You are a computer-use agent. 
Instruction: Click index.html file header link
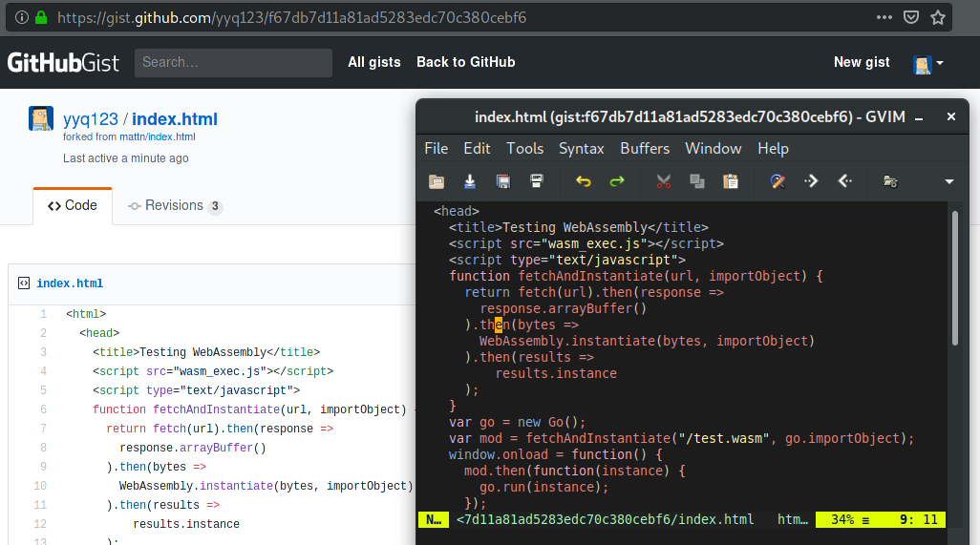pos(70,283)
